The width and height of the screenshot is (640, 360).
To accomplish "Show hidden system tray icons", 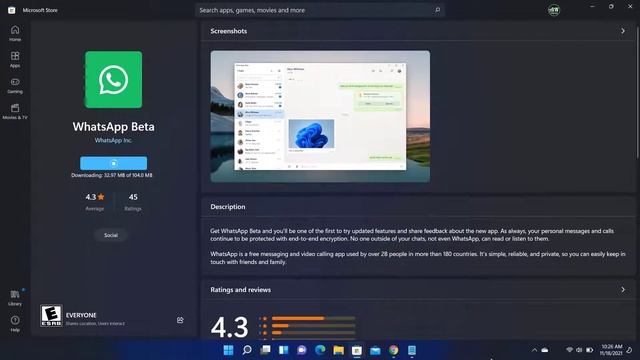I will 534,350.
